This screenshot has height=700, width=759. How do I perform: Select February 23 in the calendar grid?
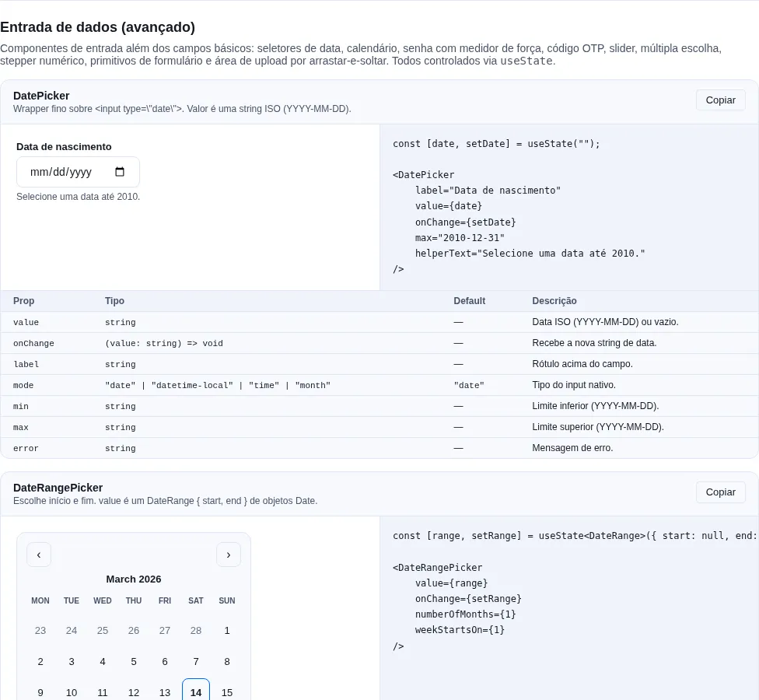40,630
